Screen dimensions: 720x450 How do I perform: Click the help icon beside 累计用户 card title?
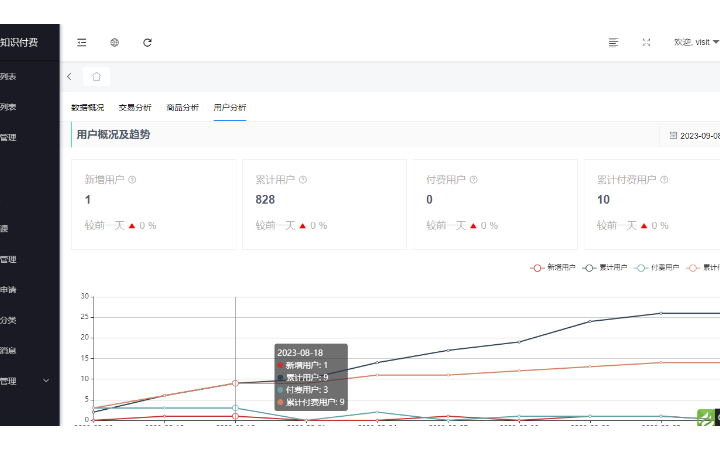303,180
